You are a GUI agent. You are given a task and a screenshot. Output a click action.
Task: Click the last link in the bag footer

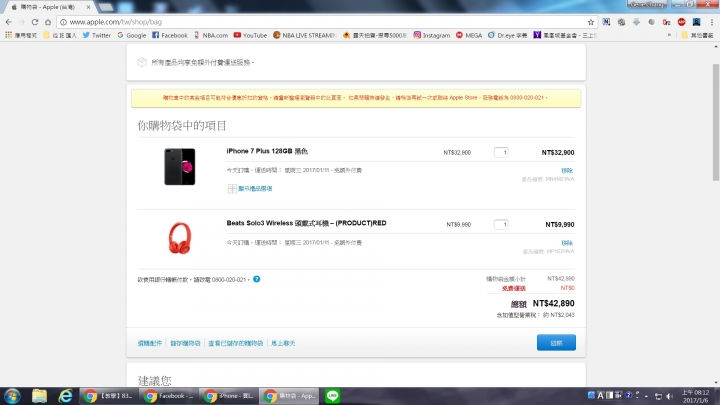(x=283, y=343)
